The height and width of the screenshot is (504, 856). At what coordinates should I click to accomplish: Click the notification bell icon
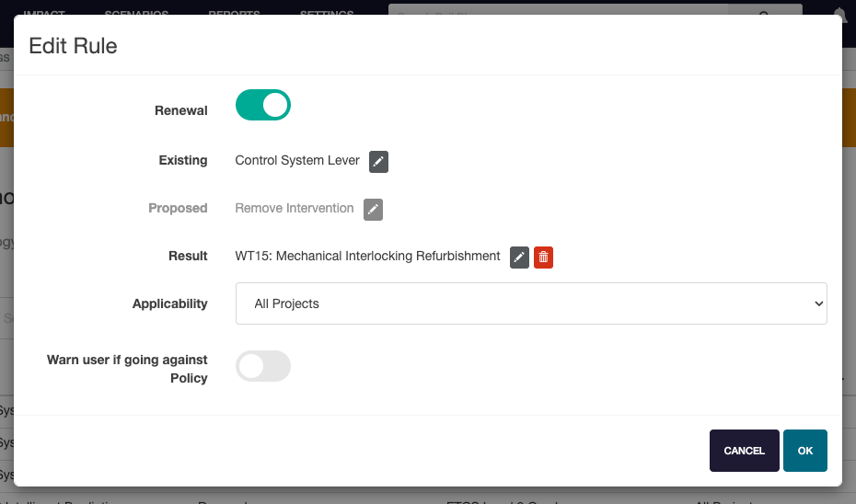click(839, 13)
